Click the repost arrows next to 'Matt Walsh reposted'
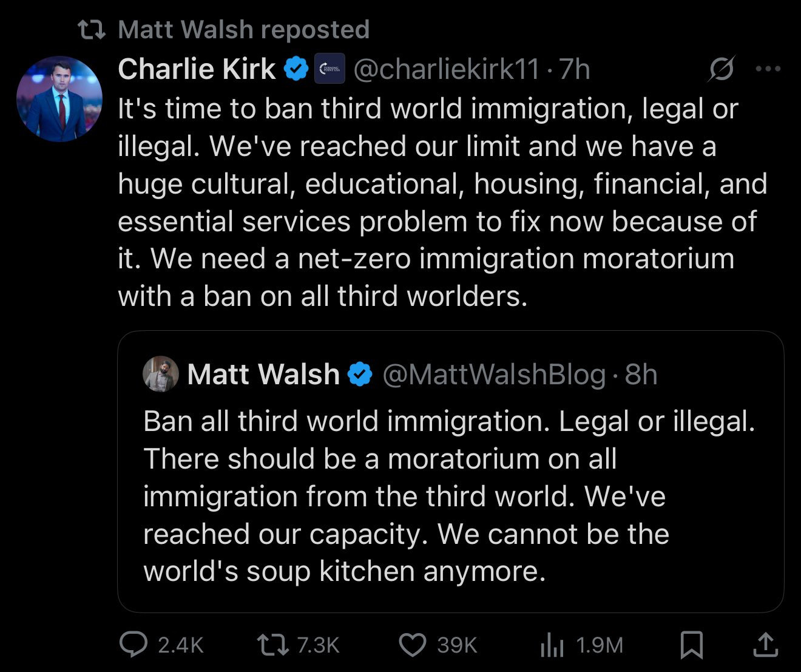This screenshot has height=672, width=801. (90, 28)
